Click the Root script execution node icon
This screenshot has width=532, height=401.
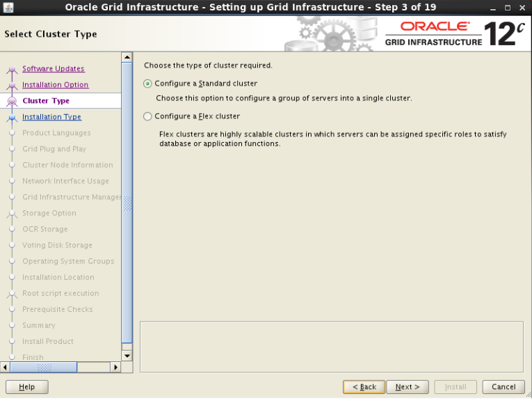pyautogui.click(x=13, y=294)
